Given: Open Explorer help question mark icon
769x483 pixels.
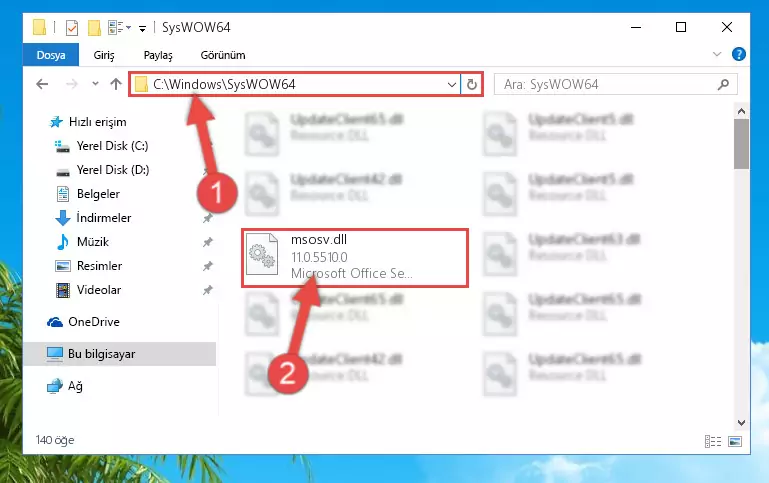Looking at the screenshot, I should coord(739,54).
